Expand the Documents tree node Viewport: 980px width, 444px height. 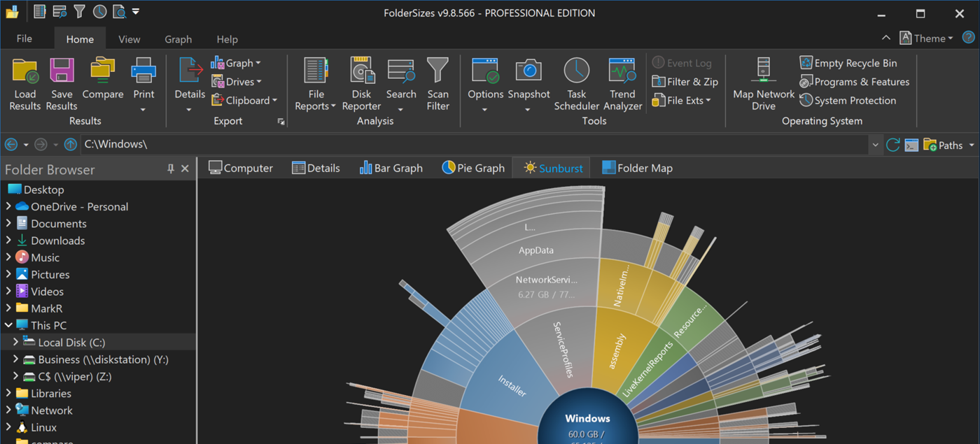8,224
